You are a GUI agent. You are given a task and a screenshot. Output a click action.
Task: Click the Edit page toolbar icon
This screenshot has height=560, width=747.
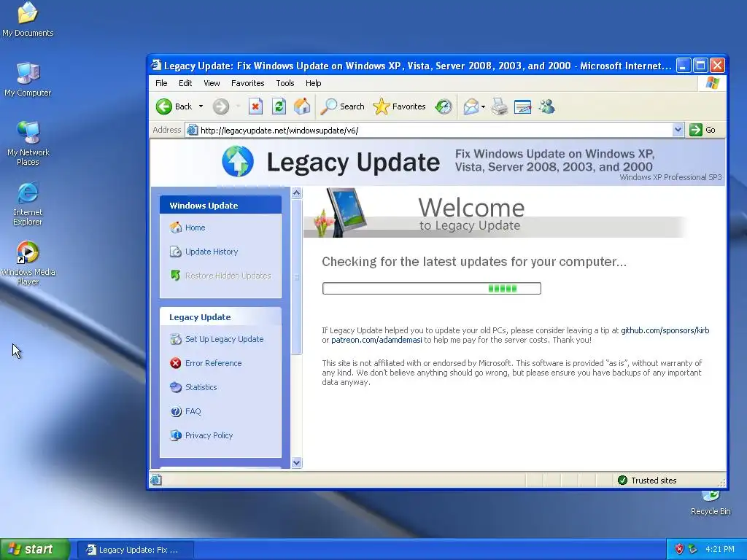pos(522,106)
